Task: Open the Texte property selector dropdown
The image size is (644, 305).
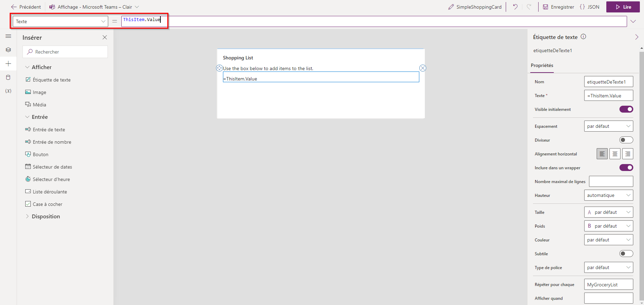Action: (60, 21)
